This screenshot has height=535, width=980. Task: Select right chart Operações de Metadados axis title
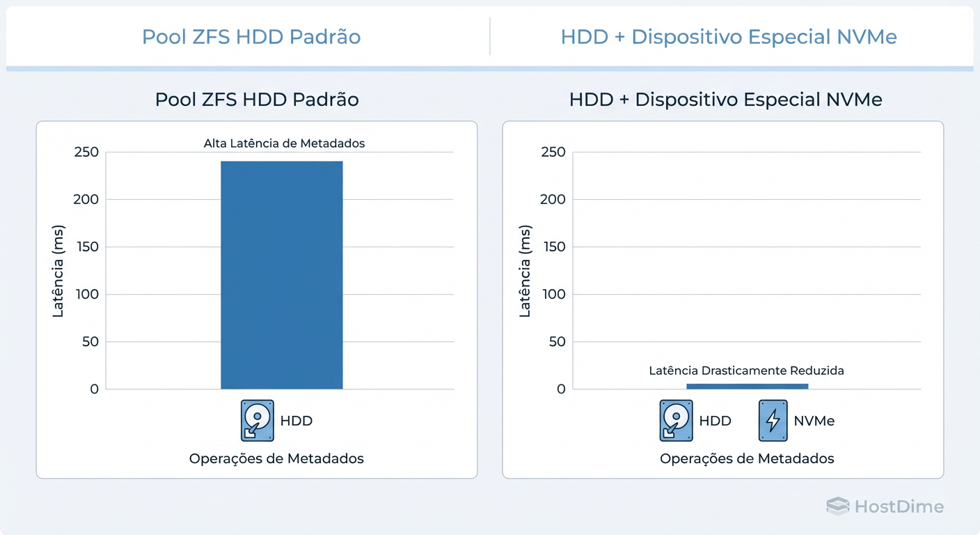(x=747, y=458)
